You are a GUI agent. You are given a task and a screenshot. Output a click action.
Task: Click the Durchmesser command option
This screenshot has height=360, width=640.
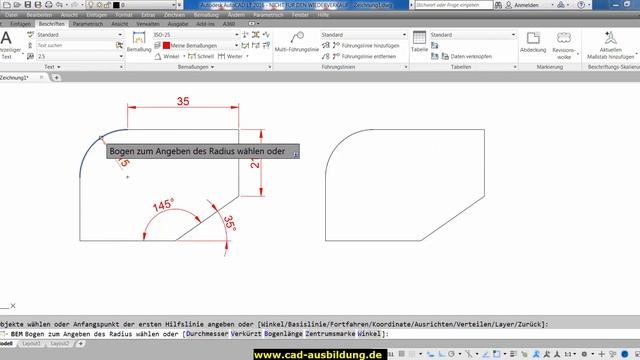(207, 334)
